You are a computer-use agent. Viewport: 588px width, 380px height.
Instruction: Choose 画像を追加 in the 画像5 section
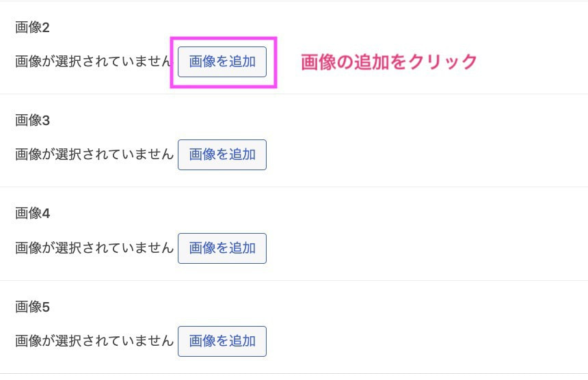pyautogui.click(x=222, y=341)
